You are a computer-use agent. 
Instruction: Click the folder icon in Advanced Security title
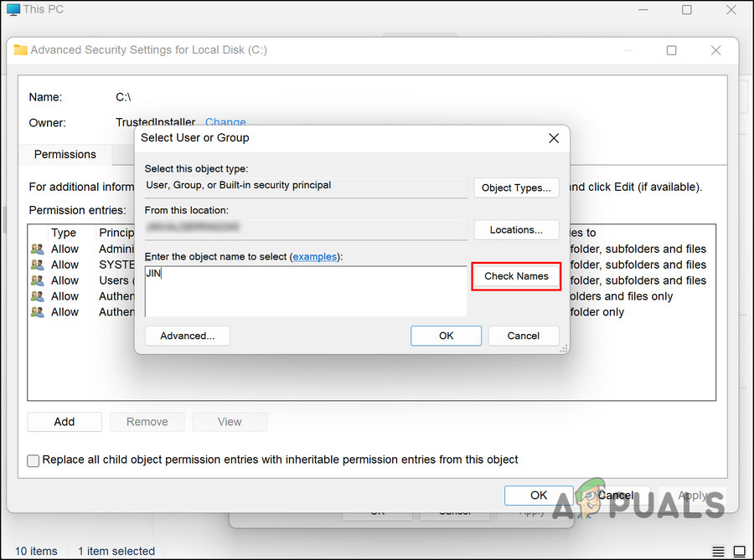tap(20, 49)
